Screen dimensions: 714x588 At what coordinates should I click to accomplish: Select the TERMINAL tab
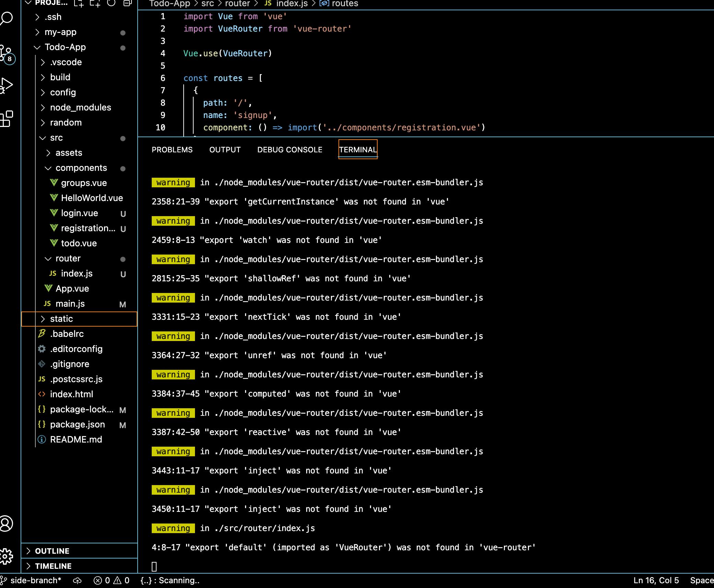pyautogui.click(x=358, y=150)
